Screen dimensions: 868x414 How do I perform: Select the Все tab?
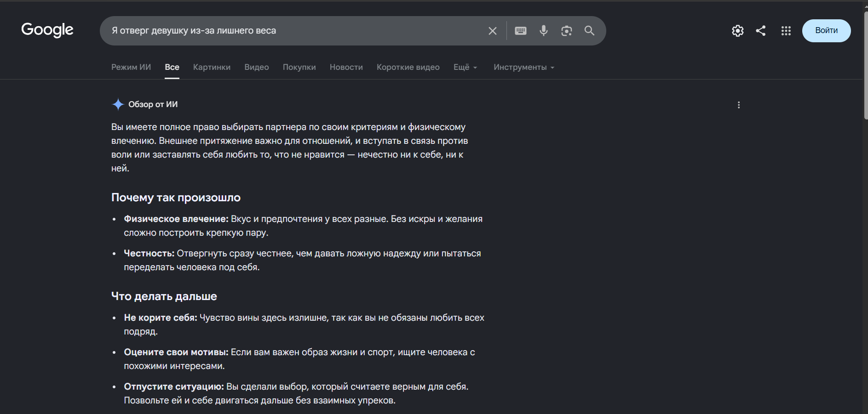[x=172, y=67]
